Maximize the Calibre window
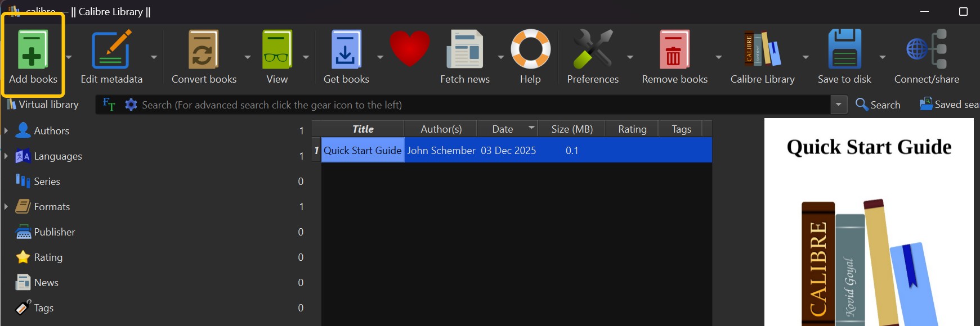The image size is (980, 326). click(x=963, y=11)
